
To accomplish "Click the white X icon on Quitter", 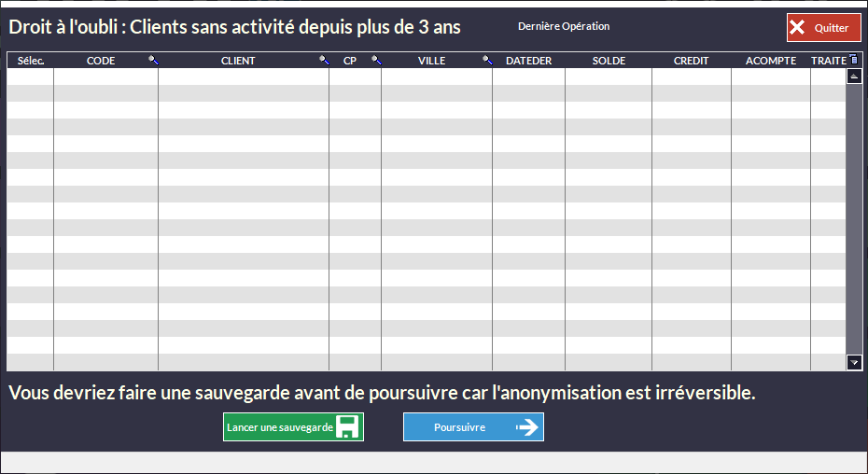I will coord(797,28).
